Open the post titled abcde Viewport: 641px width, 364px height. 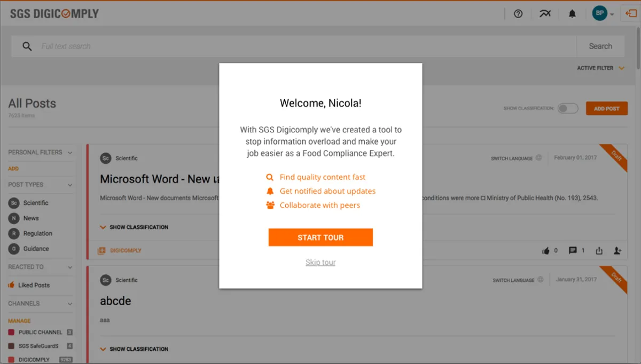point(115,301)
